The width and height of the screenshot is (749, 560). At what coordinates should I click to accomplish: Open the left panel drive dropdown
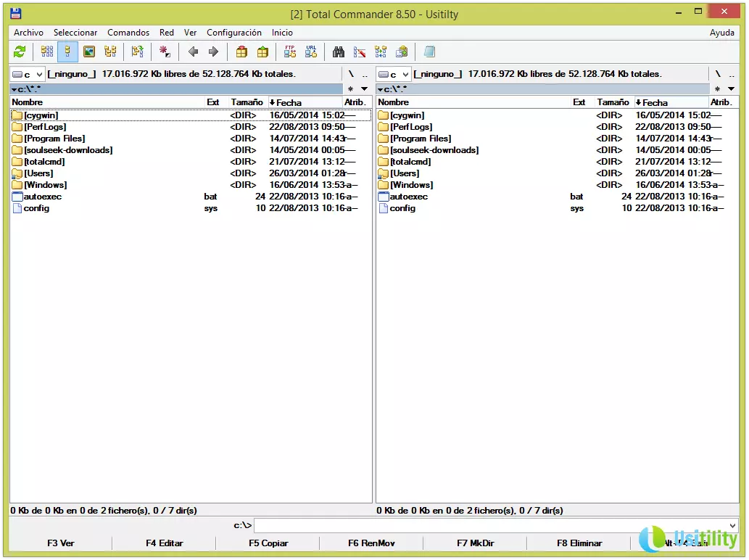[28, 74]
